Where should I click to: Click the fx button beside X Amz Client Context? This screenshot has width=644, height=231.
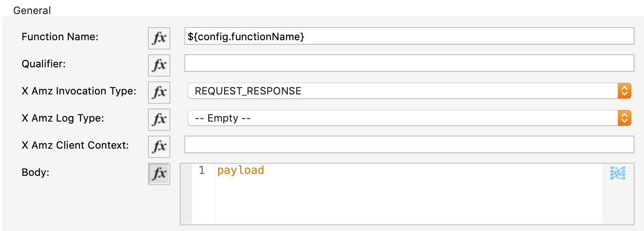pos(159,146)
